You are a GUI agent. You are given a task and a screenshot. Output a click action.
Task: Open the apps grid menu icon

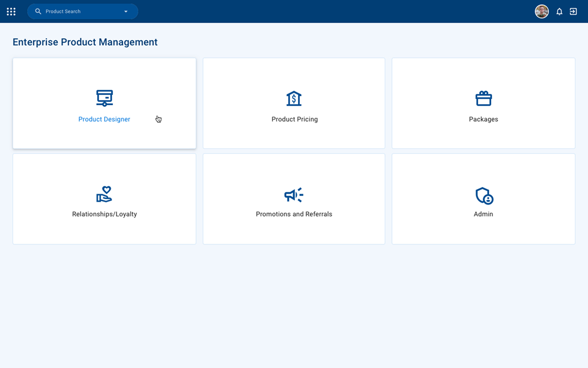click(x=11, y=11)
